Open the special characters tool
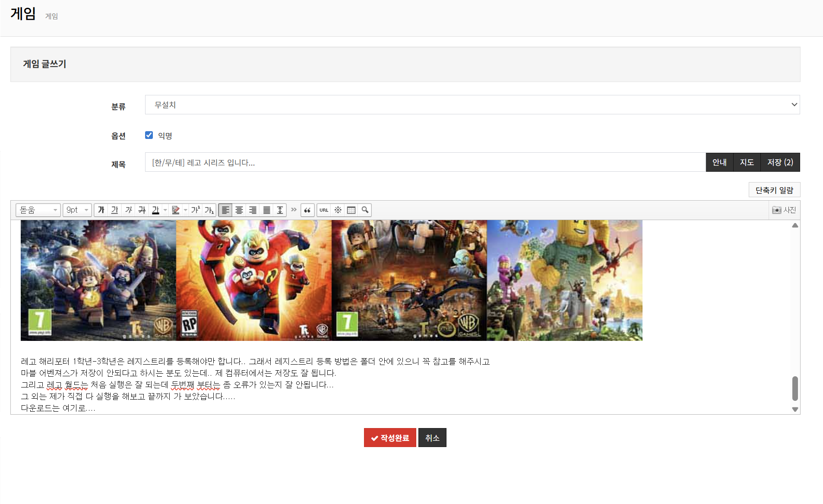The height and width of the screenshot is (504, 823). click(x=338, y=210)
